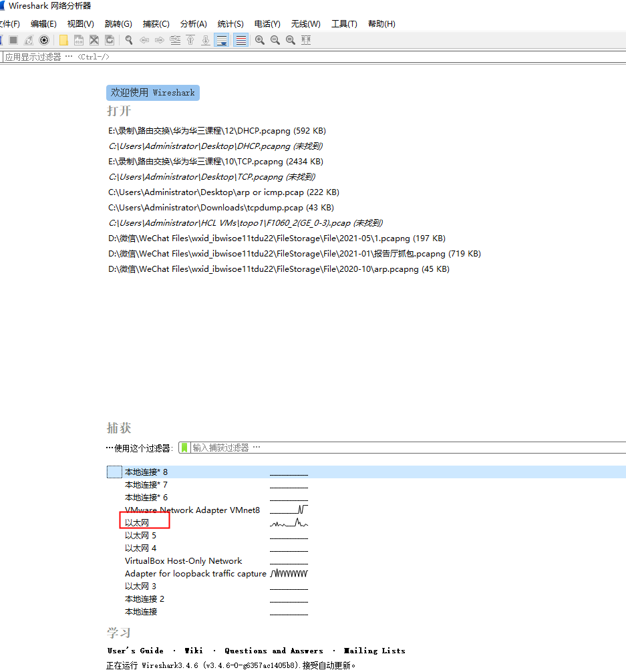Click the zoom in toolbar icon
The image size is (626, 672).
coord(260,40)
